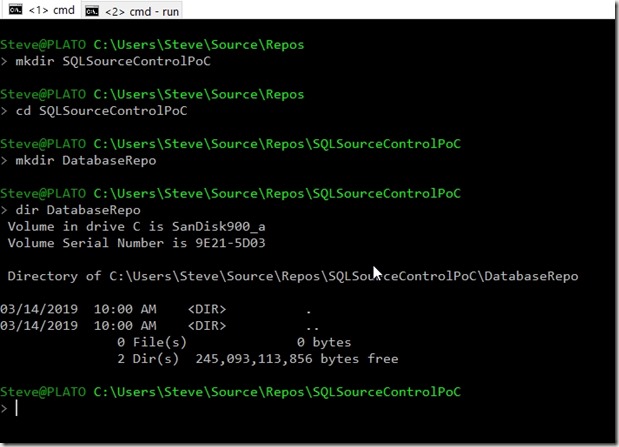Click empty tab bar area right of the tabs
The height and width of the screenshot is (447, 619).
pyautogui.click(x=400, y=12)
